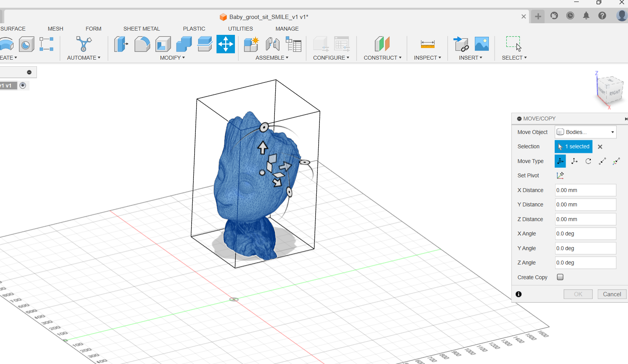Select the Insert Derive icon
Screen dimensions: 628x364
[461, 44]
